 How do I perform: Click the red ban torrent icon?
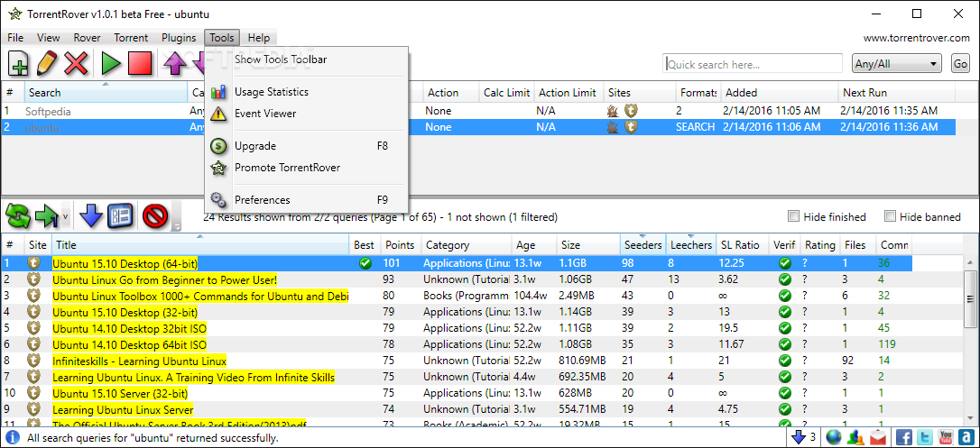point(153,216)
